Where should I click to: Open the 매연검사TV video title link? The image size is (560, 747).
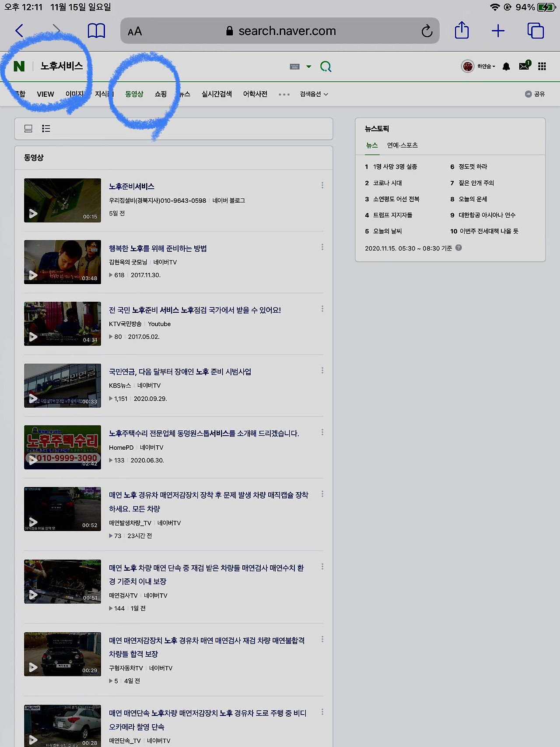tap(206, 574)
